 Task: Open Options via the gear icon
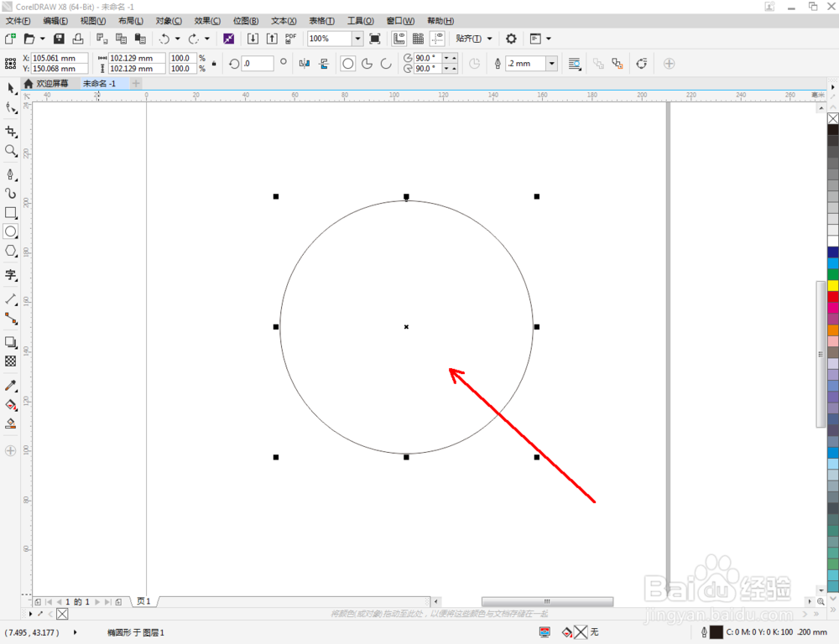click(511, 39)
